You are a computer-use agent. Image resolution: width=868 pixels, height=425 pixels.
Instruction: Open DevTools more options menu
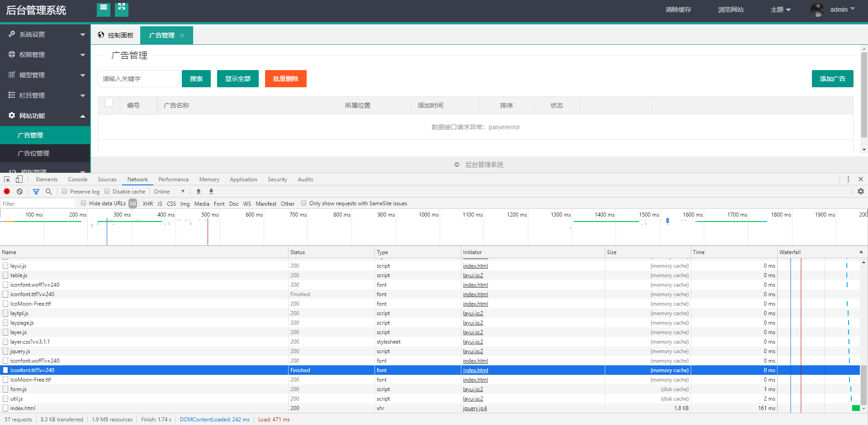point(848,179)
